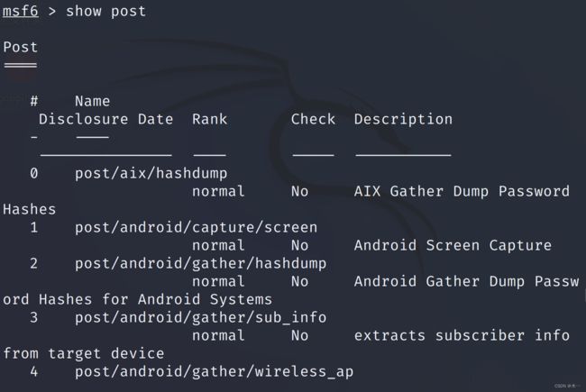Click the Name column header
The image size is (586, 392).
click(92, 101)
